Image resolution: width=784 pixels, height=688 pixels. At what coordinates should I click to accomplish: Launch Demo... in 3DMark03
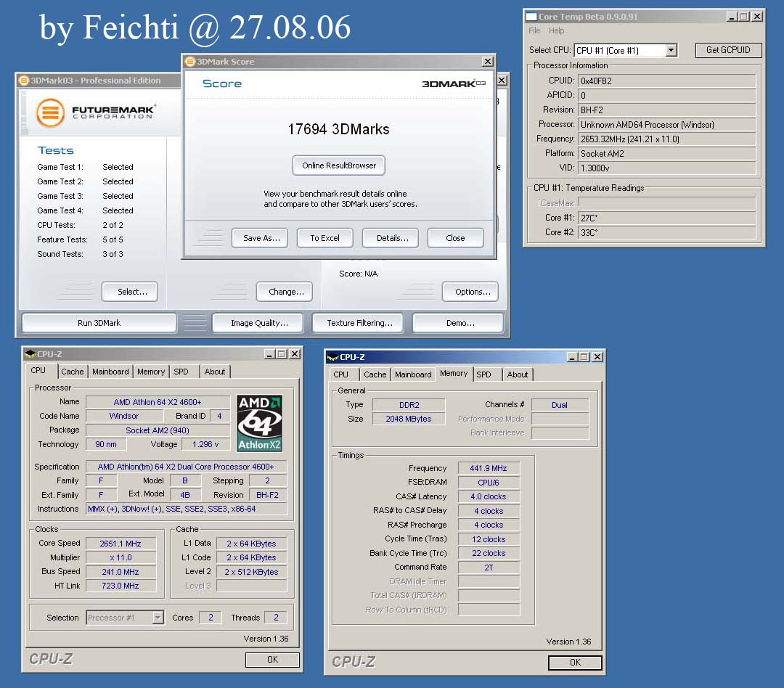click(458, 323)
